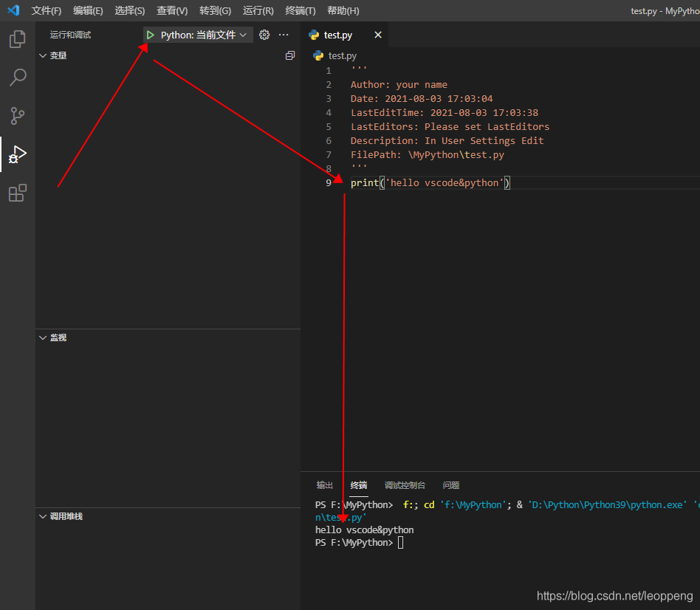Open the Search view icon
The height and width of the screenshot is (610, 700).
[18, 78]
